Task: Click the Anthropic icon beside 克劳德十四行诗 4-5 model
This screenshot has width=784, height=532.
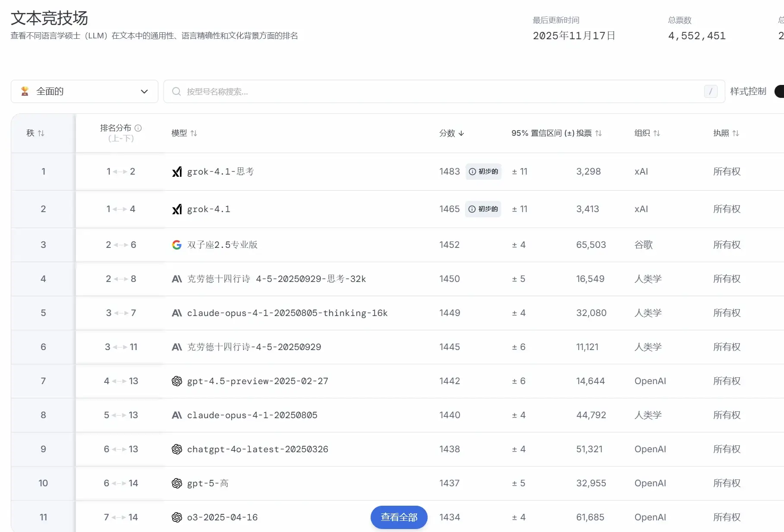Action: (x=176, y=279)
